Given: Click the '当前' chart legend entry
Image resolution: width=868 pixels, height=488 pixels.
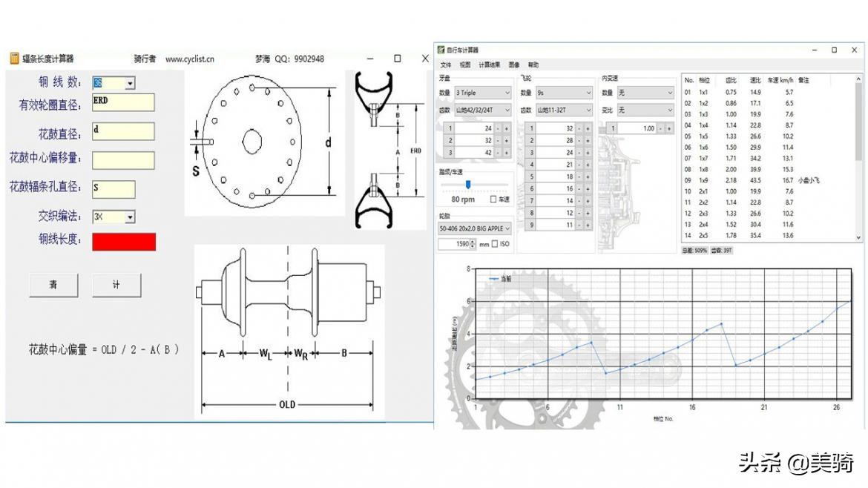Looking at the screenshot, I should click(500, 279).
